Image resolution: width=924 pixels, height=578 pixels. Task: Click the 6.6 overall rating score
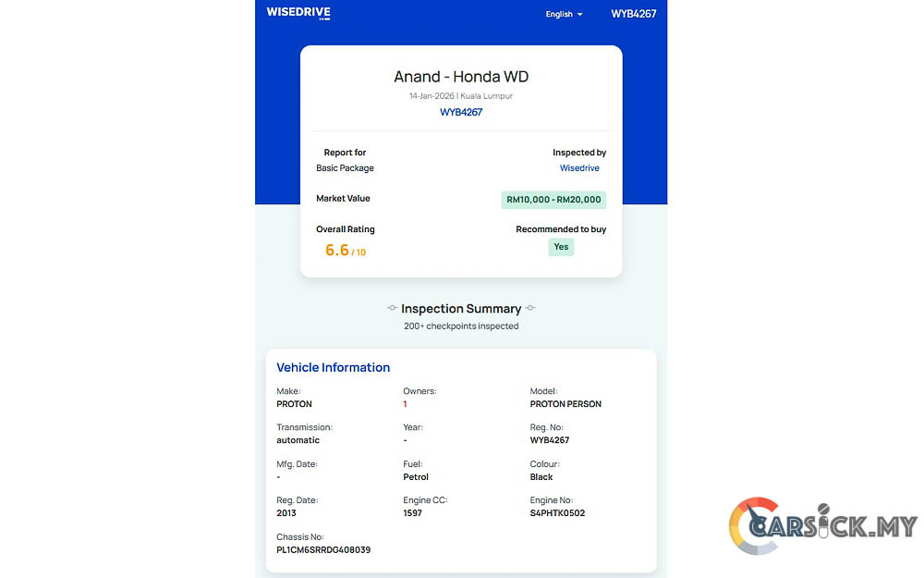point(337,250)
